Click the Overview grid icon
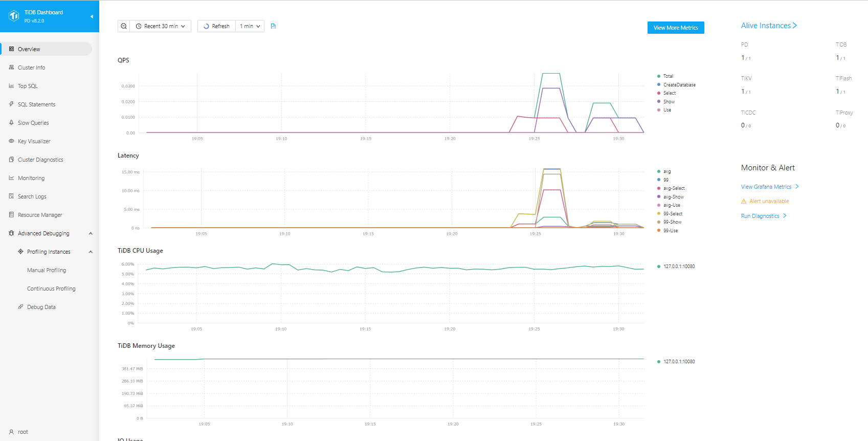The image size is (868, 441). coord(11,49)
